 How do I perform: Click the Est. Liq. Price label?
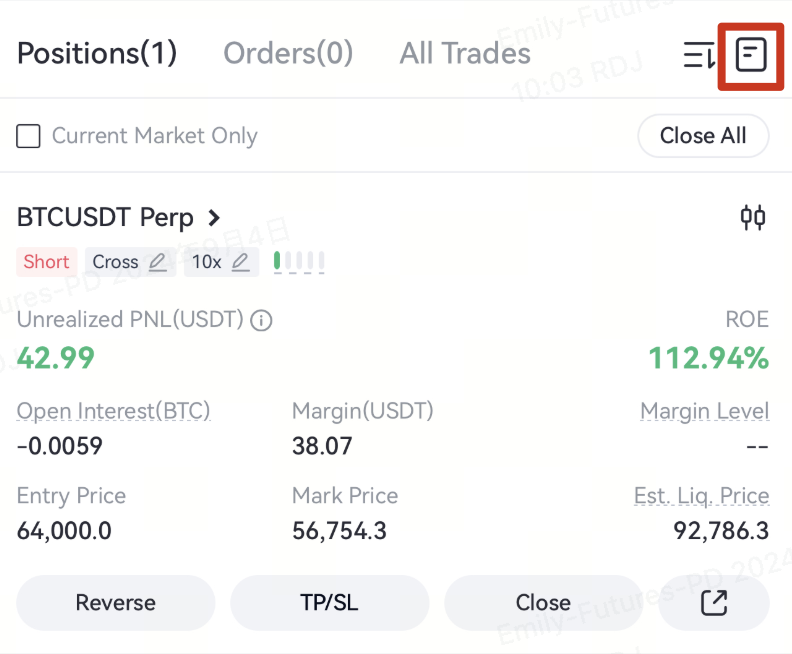pyautogui.click(x=701, y=496)
